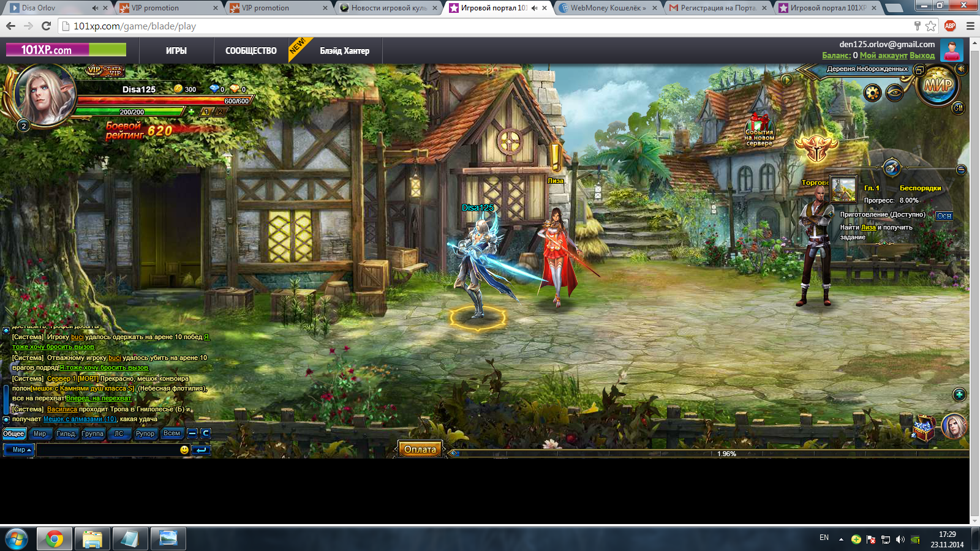
Task: Open the events gift box icon
Action: click(759, 129)
